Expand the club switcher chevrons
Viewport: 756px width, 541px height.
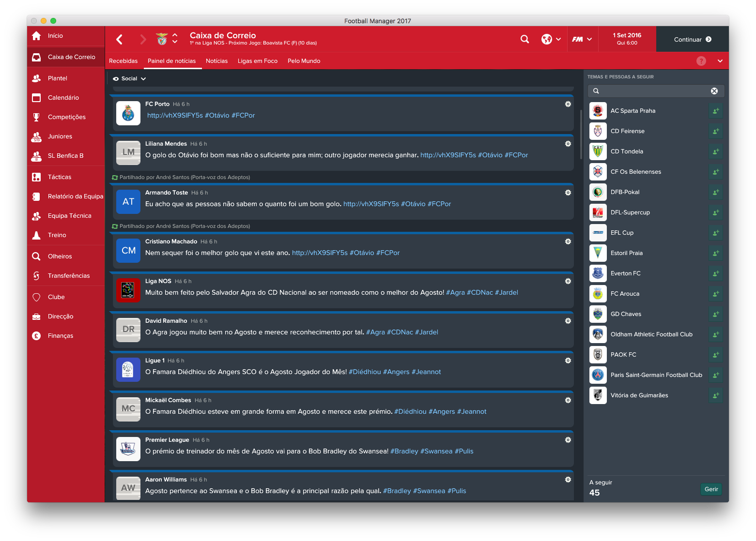pyautogui.click(x=175, y=39)
